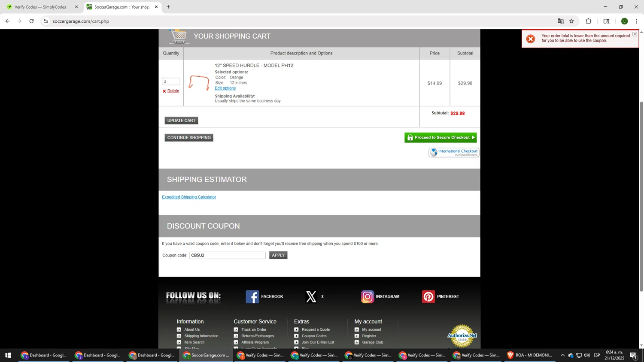Screen dimensions: 644x362
Task: Open International Checkout via GlobalShopex
Action: [454, 153]
